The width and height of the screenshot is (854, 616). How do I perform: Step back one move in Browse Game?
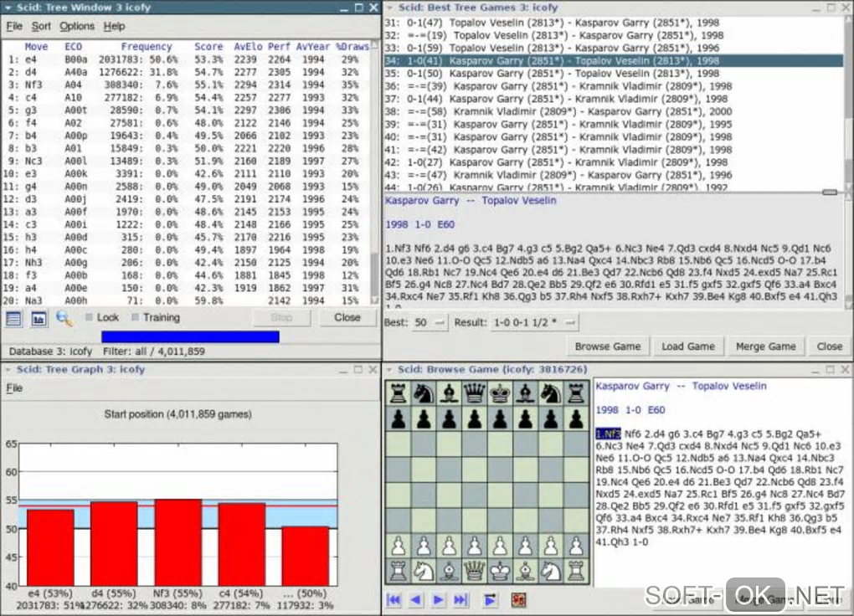415,599
